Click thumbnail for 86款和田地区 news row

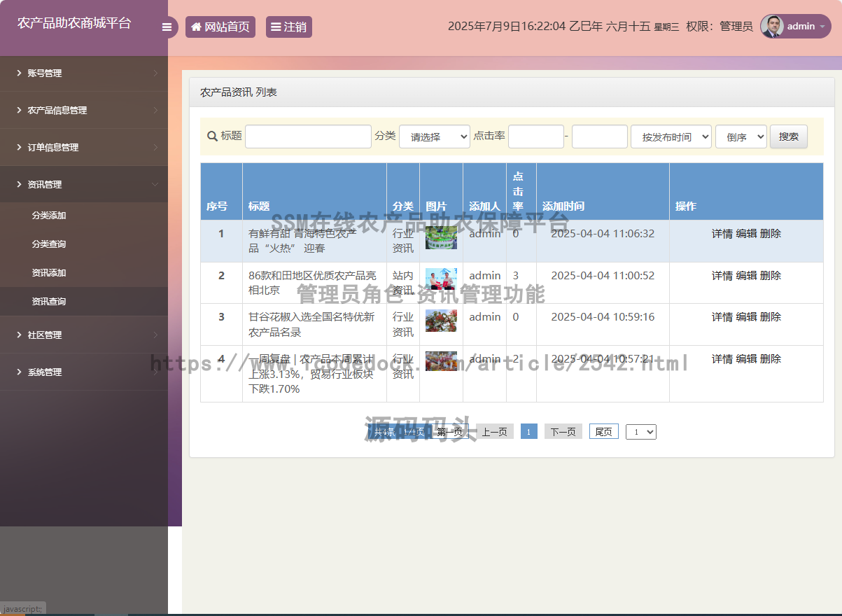[x=441, y=279]
